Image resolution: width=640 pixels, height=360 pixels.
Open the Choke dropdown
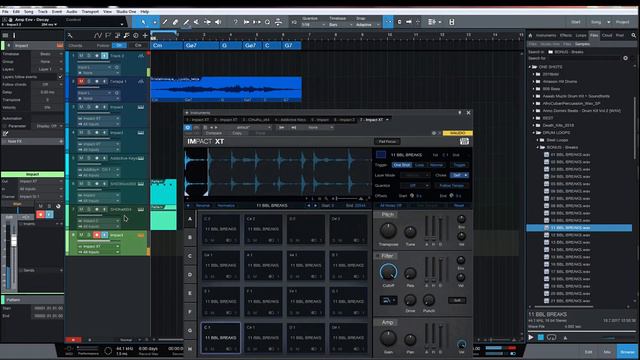click(x=459, y=175)
